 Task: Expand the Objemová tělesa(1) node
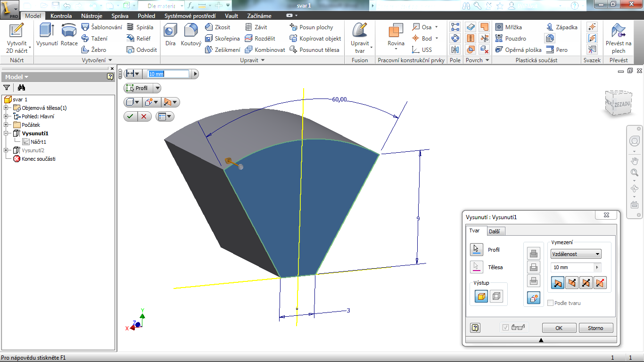[6, 108]
